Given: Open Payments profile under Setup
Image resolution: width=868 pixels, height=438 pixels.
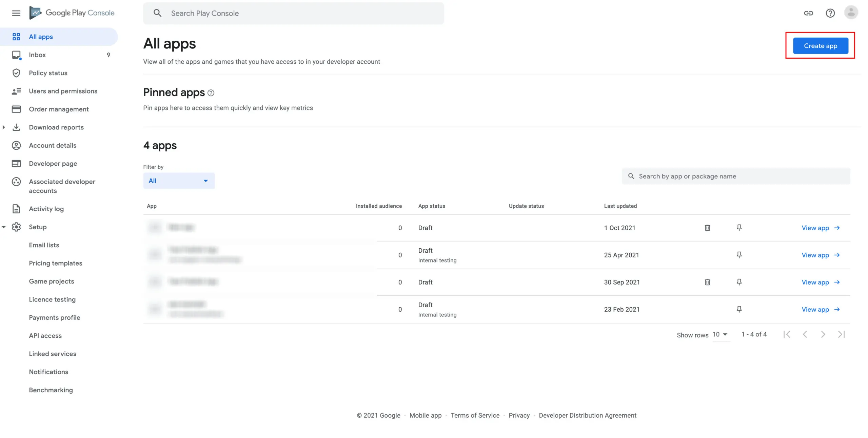Looking at the screenshot, I should (55, 317).
